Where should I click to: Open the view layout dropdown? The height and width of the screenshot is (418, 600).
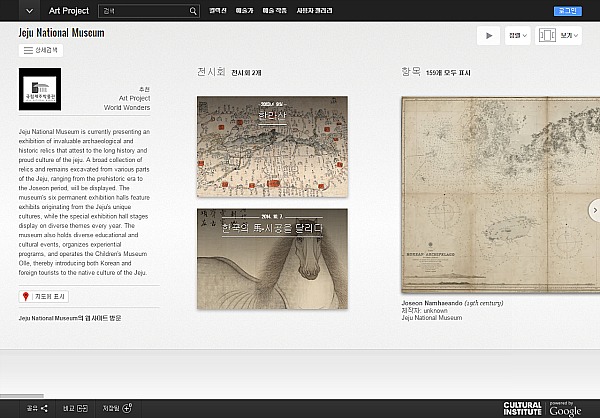pos(559,35)
